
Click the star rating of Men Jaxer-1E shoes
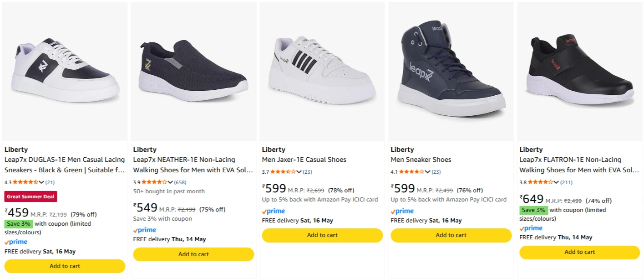click(x=283, y=172)
